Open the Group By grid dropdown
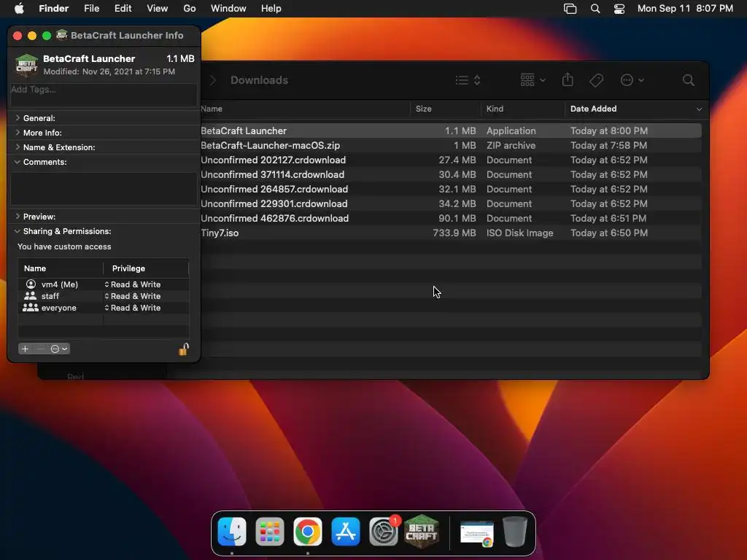747x560 pixels. pos(533,80)
